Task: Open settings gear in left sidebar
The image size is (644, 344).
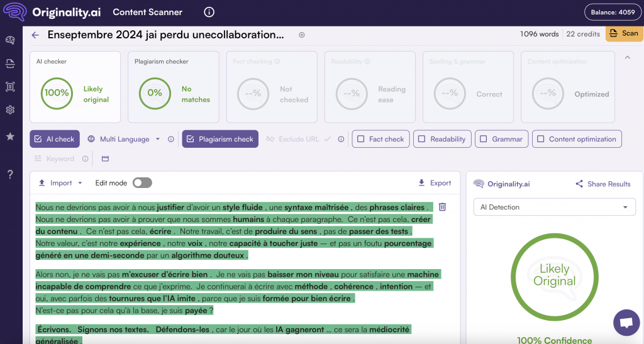Action: click(x=10, y=110)
